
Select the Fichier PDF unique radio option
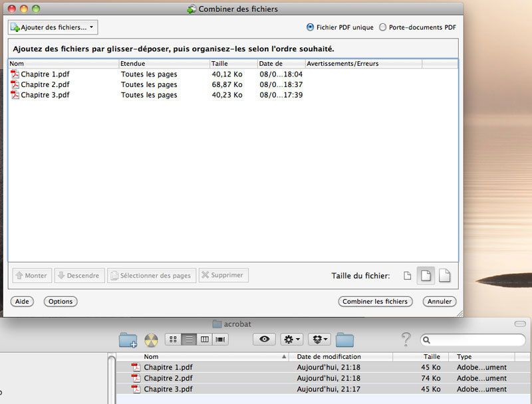[311, 27]
